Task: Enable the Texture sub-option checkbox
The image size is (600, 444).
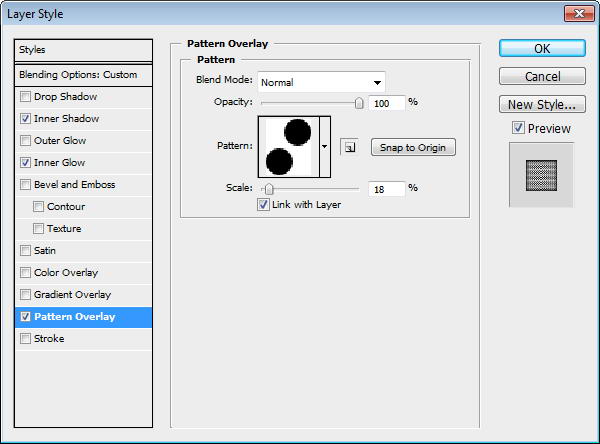Action: [x=38, y=229]
